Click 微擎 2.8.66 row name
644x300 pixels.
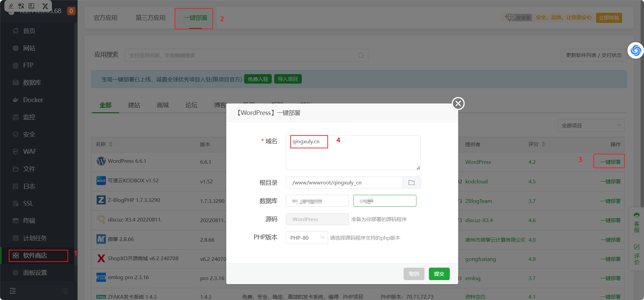coord(121,239)
